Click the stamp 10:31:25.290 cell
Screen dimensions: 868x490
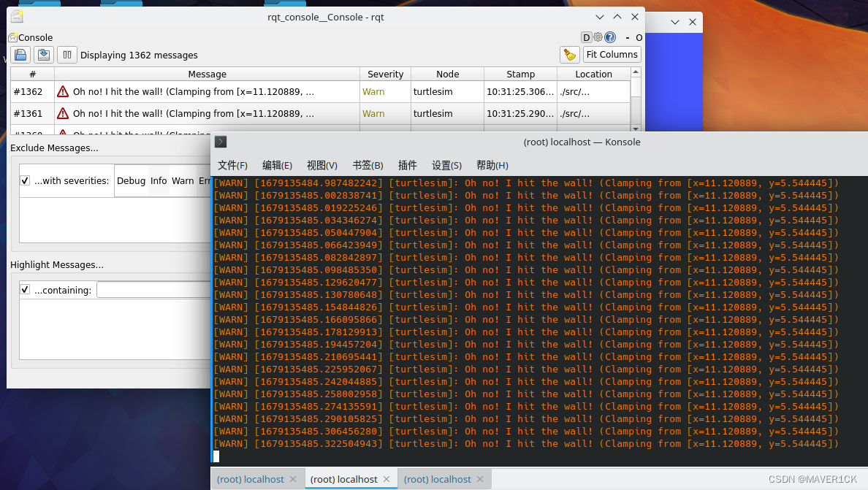tap(520, 113)
